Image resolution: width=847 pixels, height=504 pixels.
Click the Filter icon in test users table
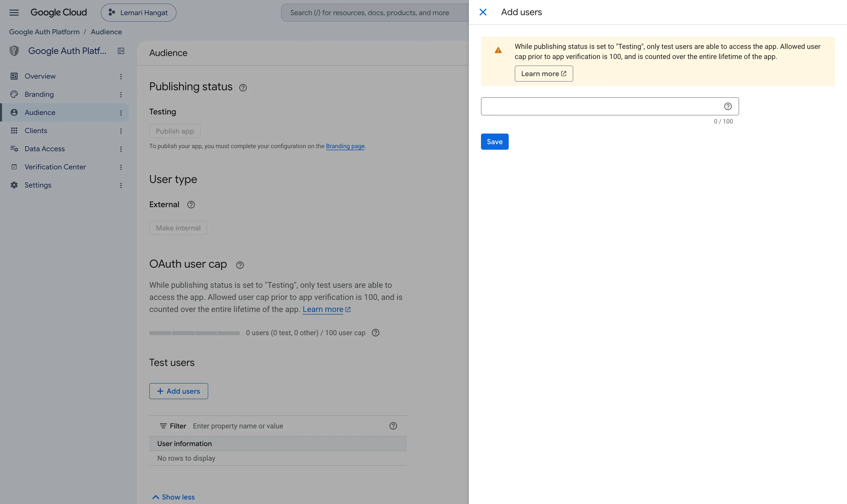(163, 426)
